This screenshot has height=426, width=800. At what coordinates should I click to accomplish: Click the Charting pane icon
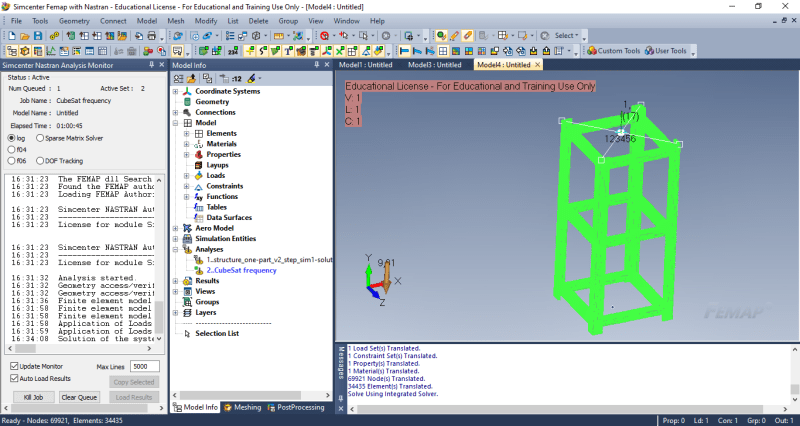pos(51,51)
